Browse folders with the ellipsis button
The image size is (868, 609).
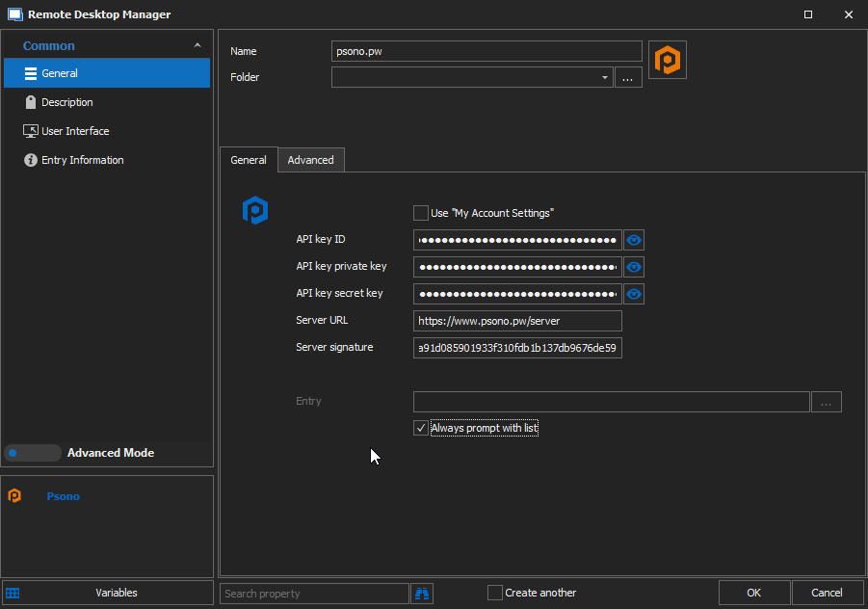pyautogui.click(x=627, y=77)
